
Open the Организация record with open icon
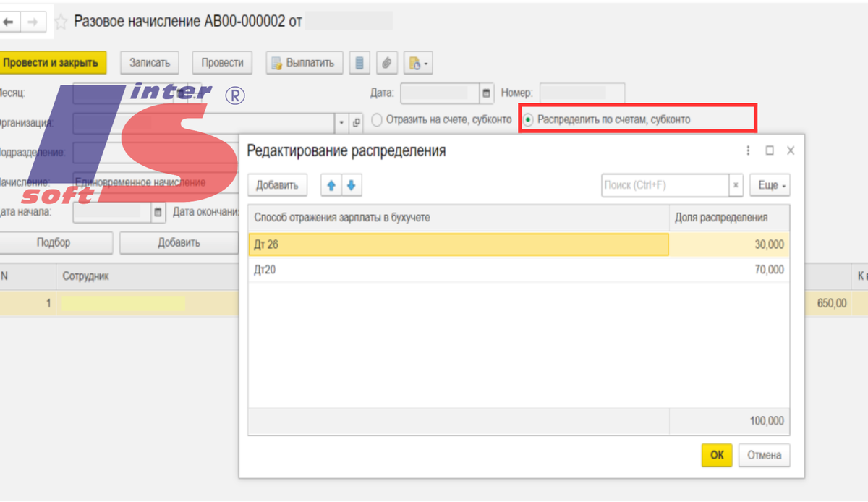point(356,122)
